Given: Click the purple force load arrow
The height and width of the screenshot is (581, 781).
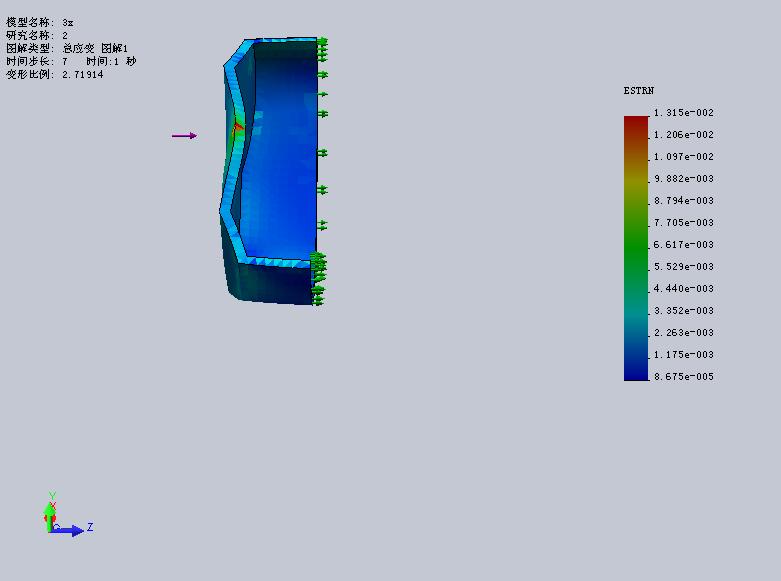Looking at the screenshot, I should coord(184,136).
